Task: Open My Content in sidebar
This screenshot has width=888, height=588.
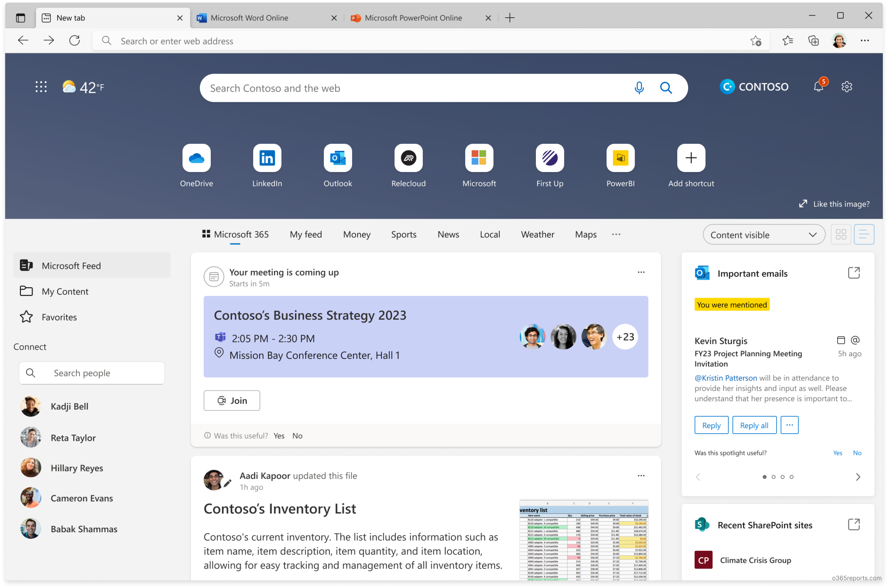Action: 92,291
